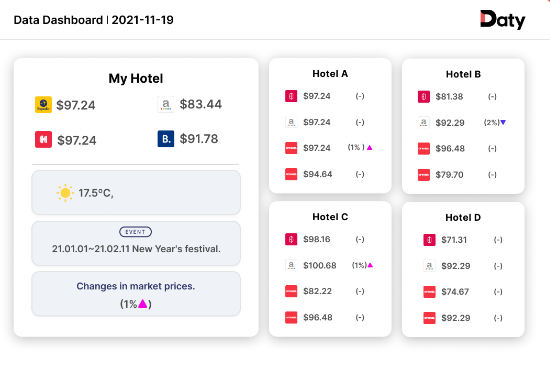Viewport: 550px width, 366px height.
Task: Click the 'Hotel C' card title
Action: 330,217
